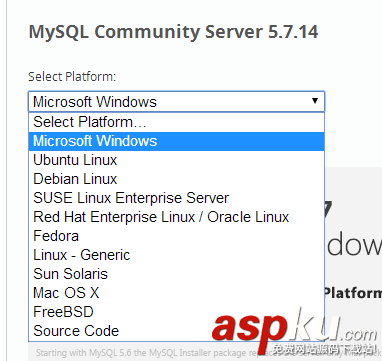
Task: Choose 'Select Platform...' placeholder option
Action: point(176,122)
